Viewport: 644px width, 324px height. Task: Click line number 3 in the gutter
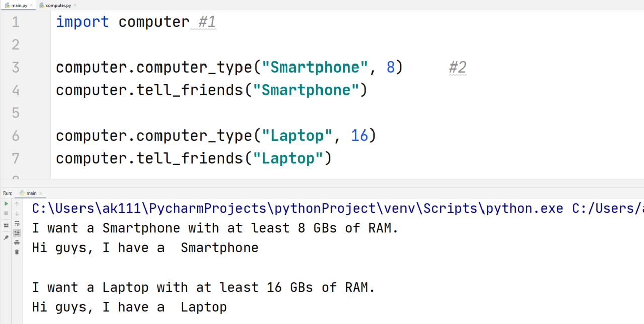[15, 67]
